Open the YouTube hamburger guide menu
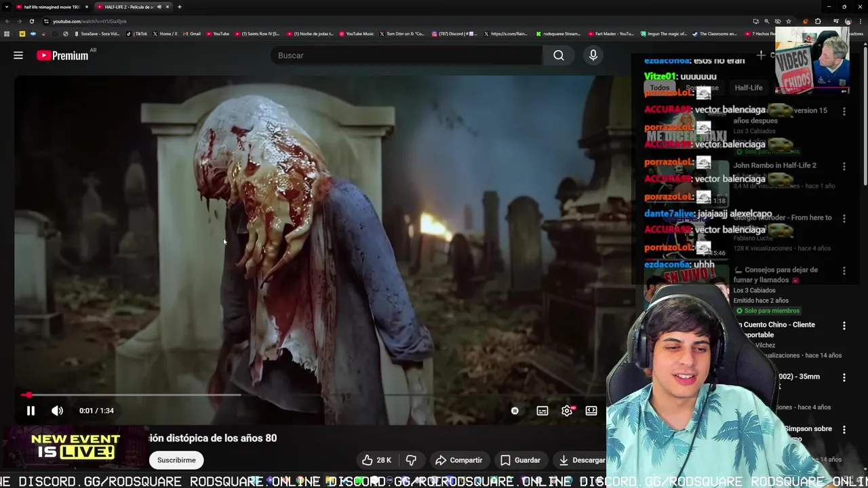This screenshot has height=488, width=868. pyautogui.click(x=18, y=56)
